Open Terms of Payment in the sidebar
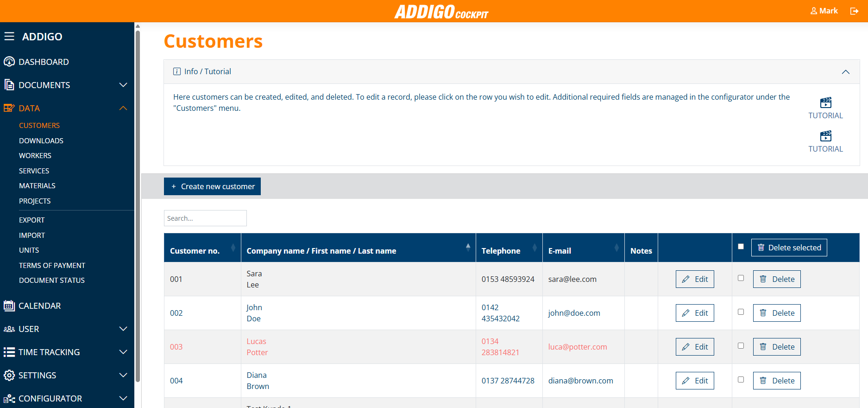The height and width of the screenshot is (408, 868). (52, 266)
